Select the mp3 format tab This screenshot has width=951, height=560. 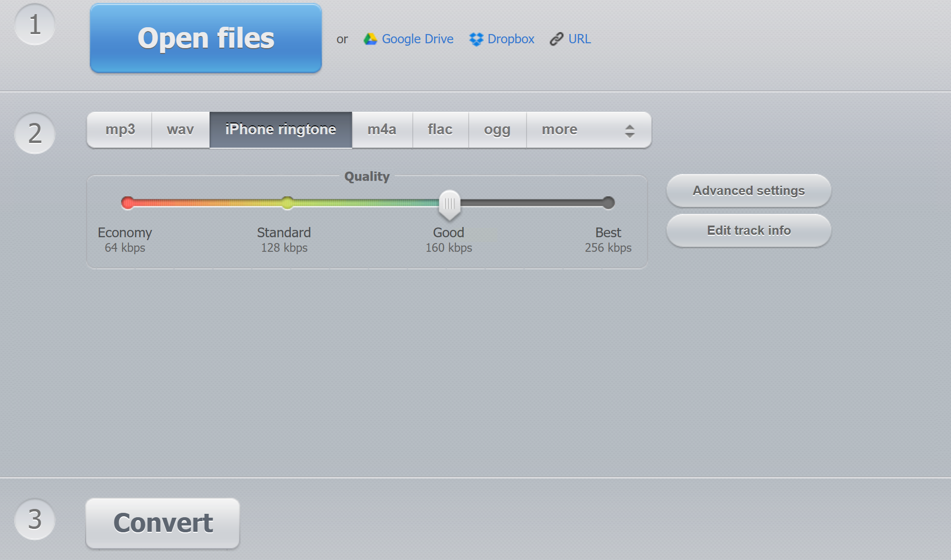[120, 130]
